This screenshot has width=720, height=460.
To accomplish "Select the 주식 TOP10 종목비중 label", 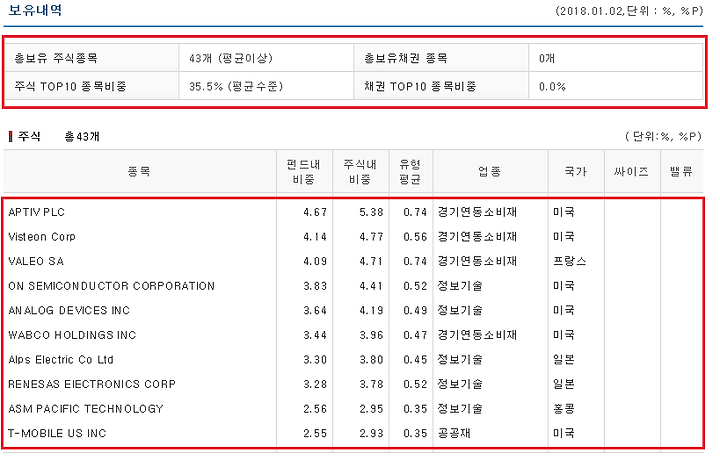I will click(x=70, y=86).
